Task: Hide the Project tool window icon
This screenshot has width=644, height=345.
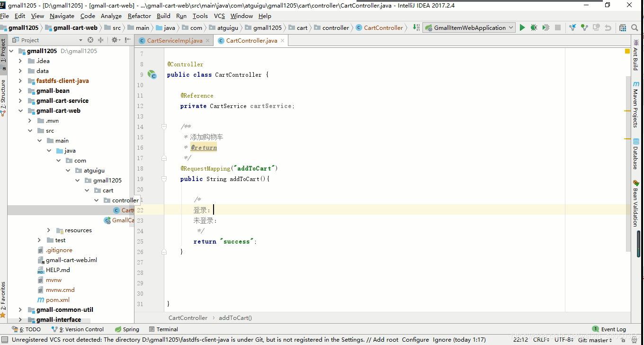Action: [x=126, y=40]
